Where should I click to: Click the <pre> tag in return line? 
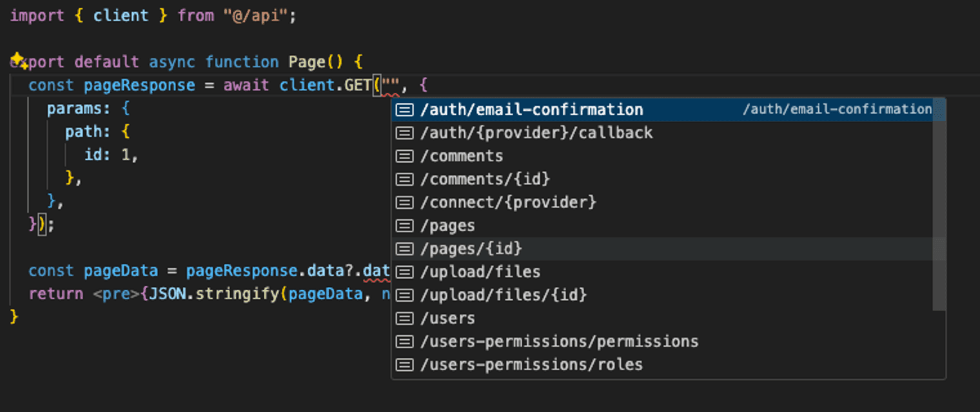(116, 294)
